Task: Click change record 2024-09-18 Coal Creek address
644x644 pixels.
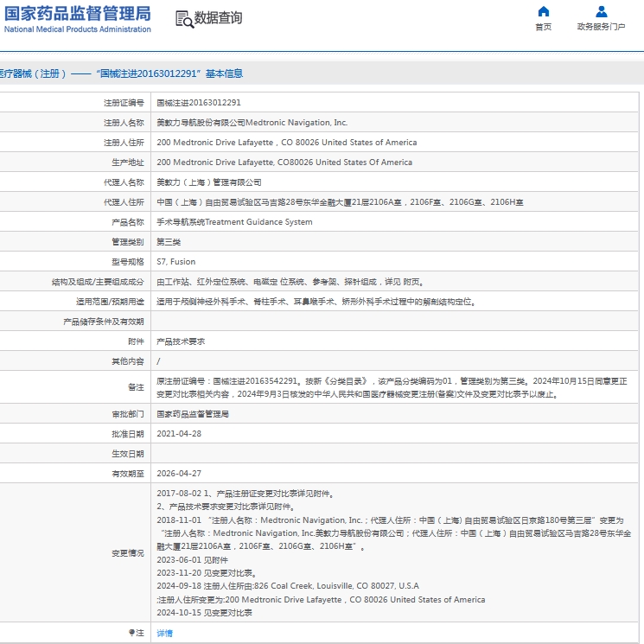Action: (288, 586)
